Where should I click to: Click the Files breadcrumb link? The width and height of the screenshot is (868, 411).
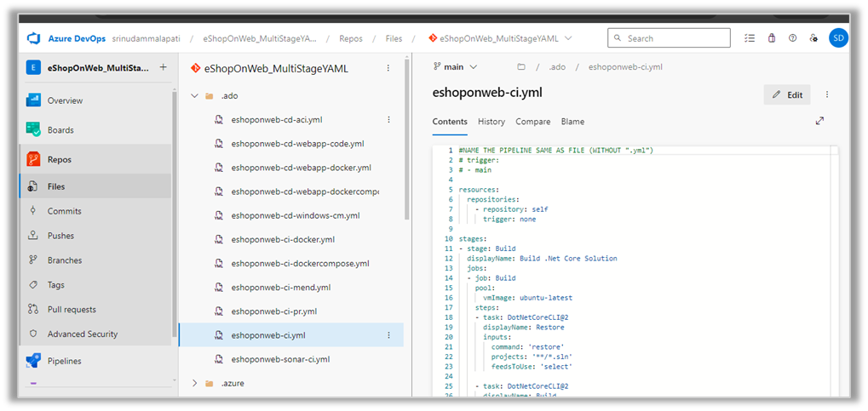tap(394, 39)
